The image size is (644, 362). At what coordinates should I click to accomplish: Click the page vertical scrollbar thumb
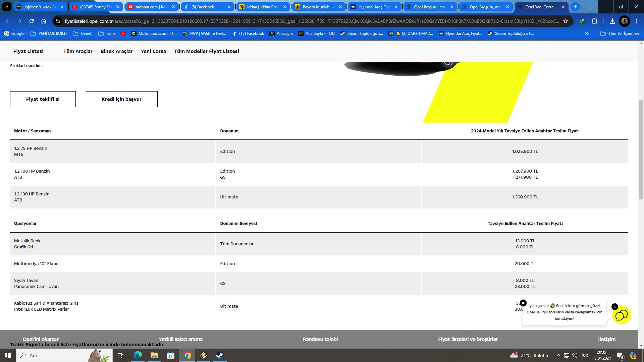click(x=641, y=149)
